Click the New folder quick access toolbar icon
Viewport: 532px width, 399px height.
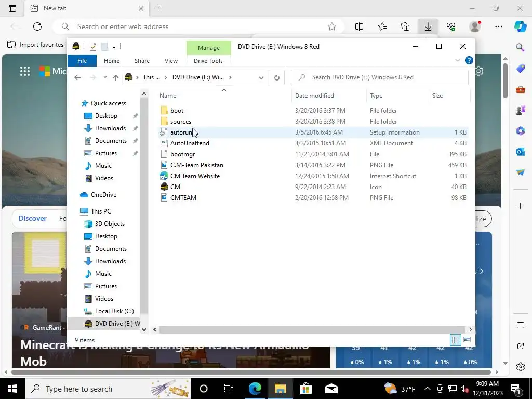104,47
